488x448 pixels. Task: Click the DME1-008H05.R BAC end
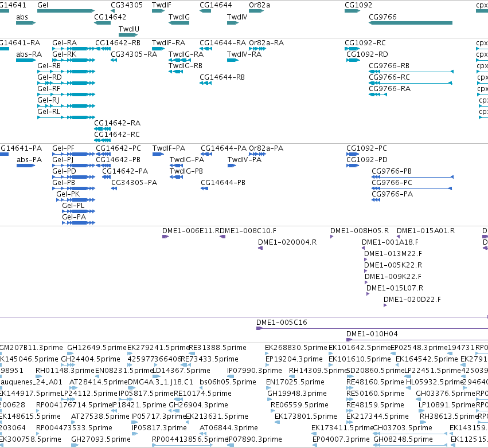[x=332, y=237]
